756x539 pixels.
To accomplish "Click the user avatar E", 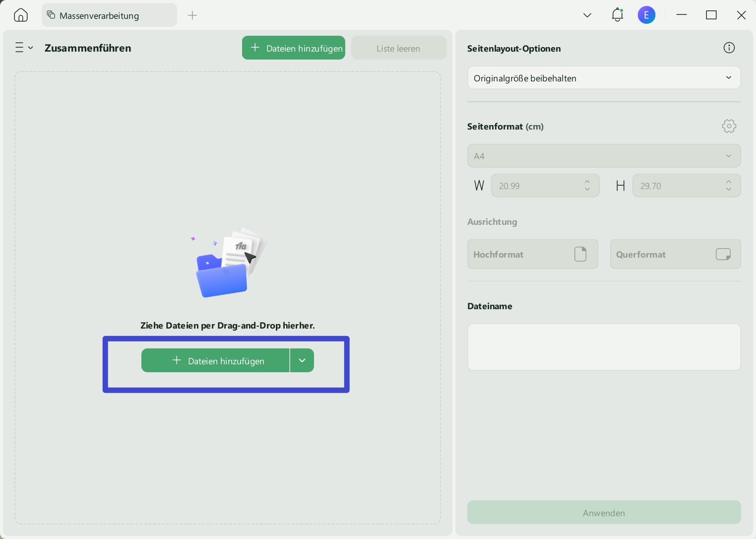I will tap(646, 14).
